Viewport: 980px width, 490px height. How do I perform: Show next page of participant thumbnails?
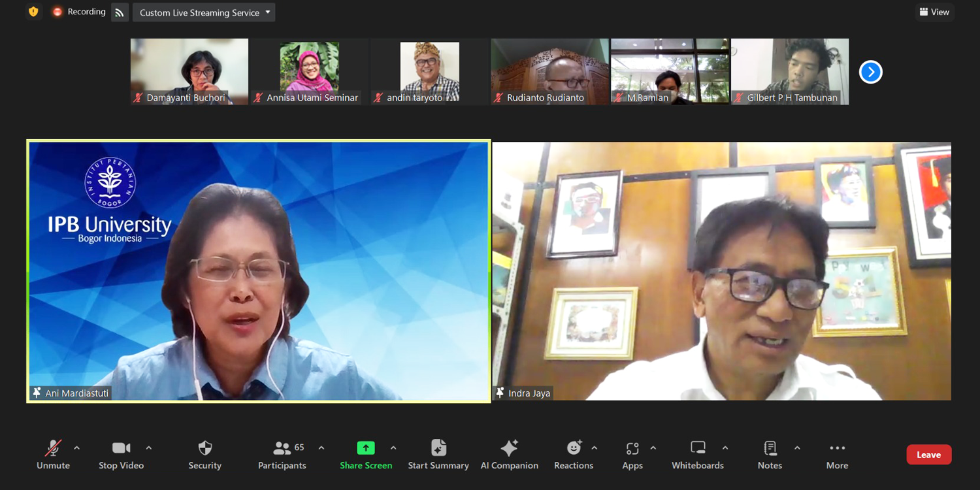point(870,72)
